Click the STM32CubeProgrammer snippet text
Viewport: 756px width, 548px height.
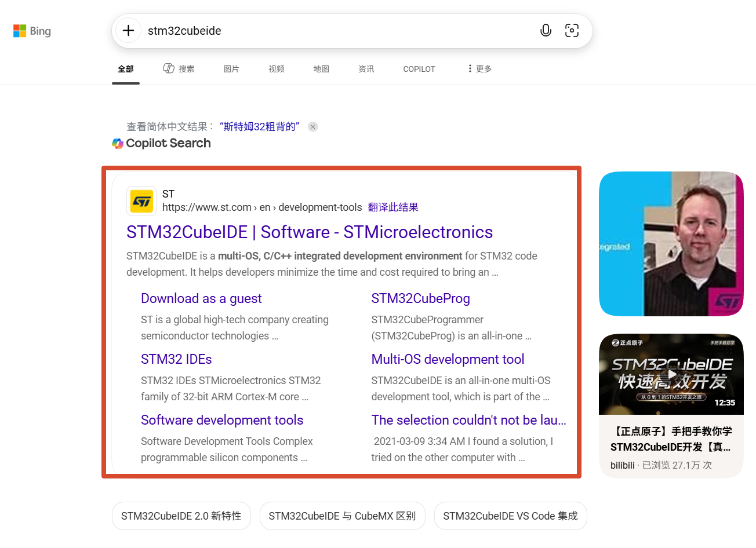[x=451, y=328]
